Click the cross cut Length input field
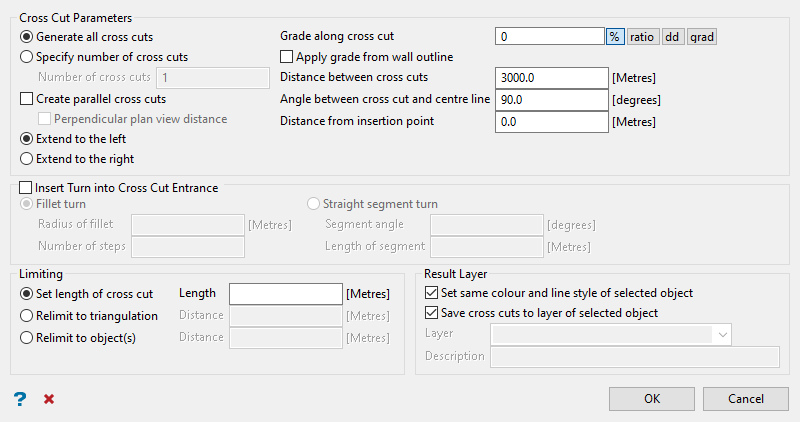The width and height of the screenshot is (800, 422). [286, 294]
